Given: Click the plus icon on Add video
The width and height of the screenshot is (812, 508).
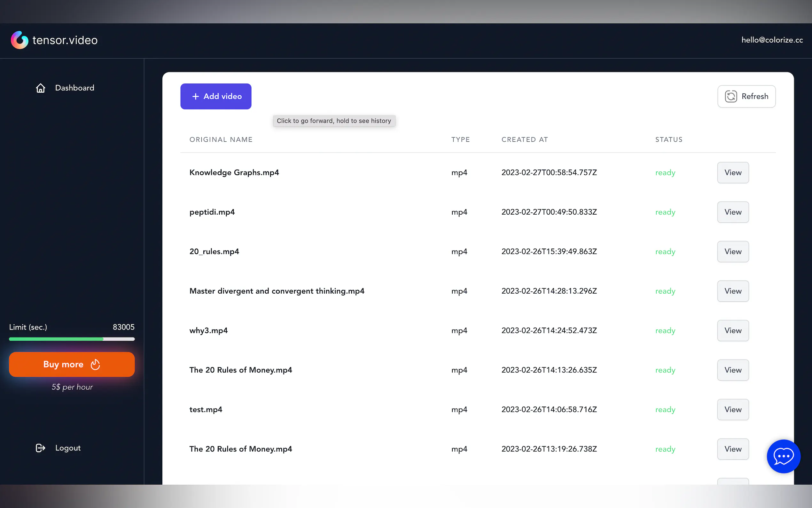Looking at the screenshot, I should (x=196, y=96).
